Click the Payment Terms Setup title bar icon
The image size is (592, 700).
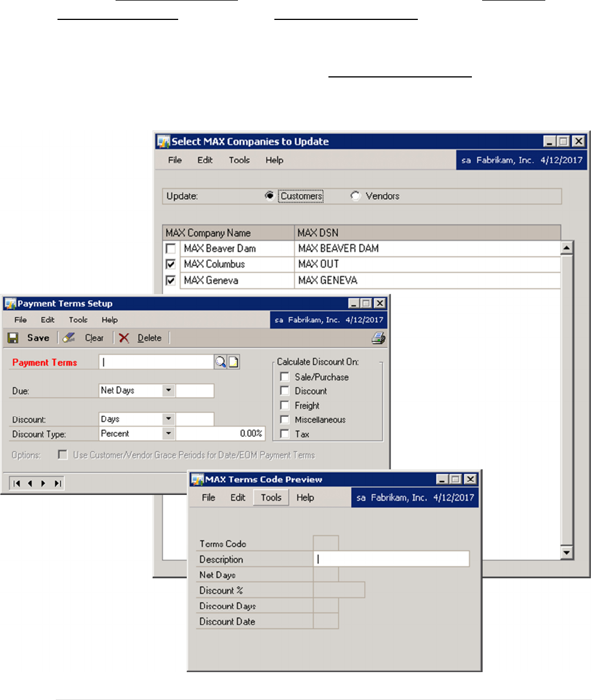pyautogui.click(x=10, y=304)
